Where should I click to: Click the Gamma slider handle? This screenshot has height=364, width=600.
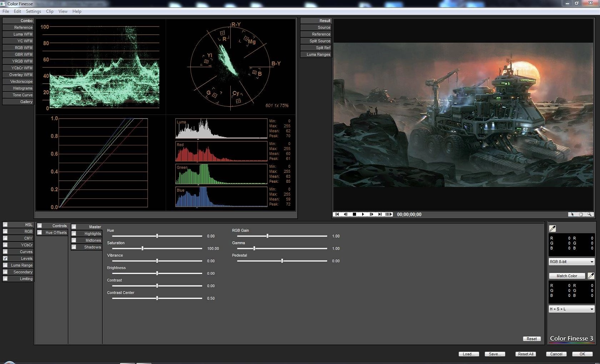point(254,248)
